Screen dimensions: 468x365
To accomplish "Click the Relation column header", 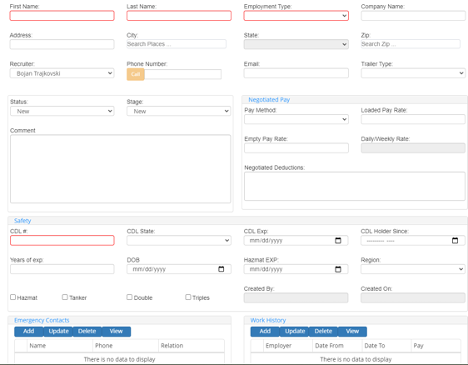I will [x=191, y=346].
